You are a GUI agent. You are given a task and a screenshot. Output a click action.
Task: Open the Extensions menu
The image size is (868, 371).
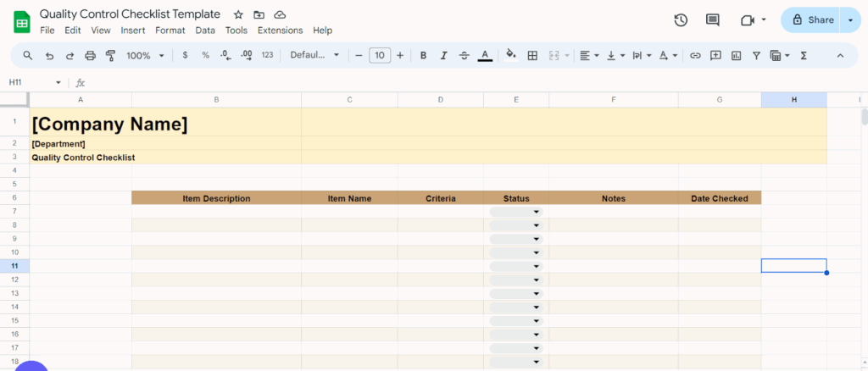(x=280, y=30)
